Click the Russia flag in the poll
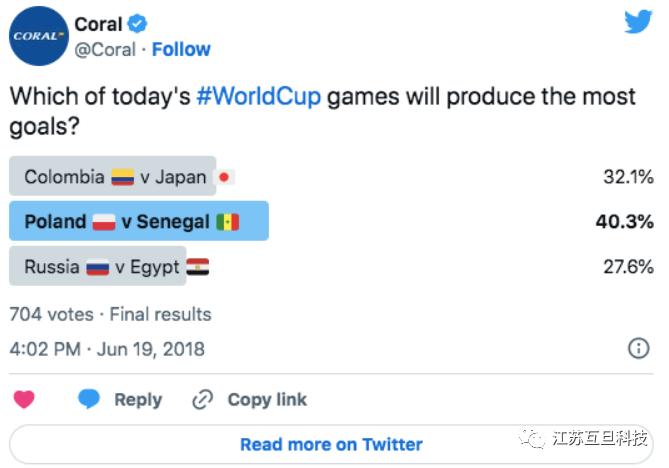Image resolution: width=669 pixels, height=468 pixels. 97,267
